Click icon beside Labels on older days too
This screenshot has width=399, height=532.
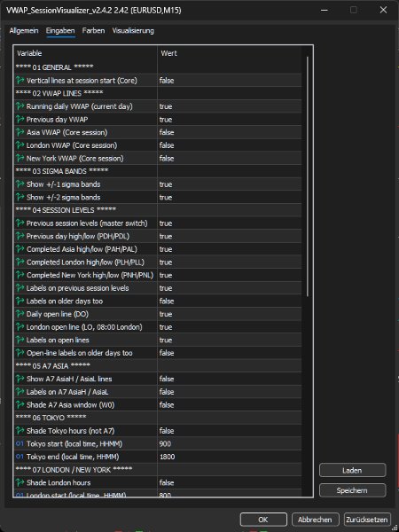click(20, 301)
